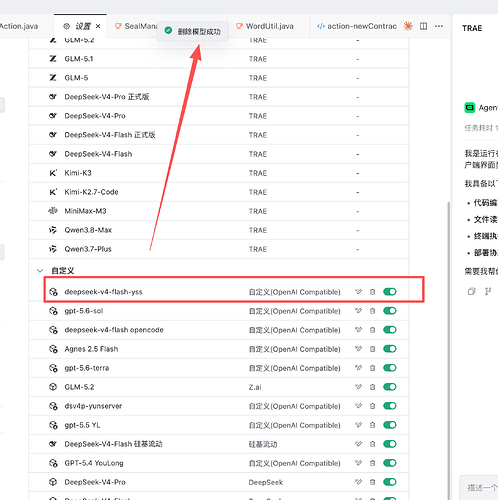Click edit icon for Agnes 2.5 Flash
Screen dimensions: 498x500
tap(358, 349)
